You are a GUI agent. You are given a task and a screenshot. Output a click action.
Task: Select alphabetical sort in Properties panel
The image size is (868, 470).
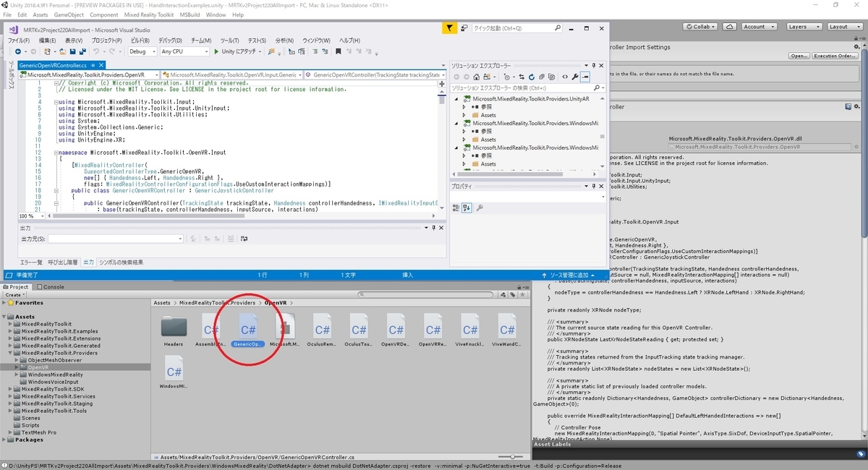pos(467,208)
